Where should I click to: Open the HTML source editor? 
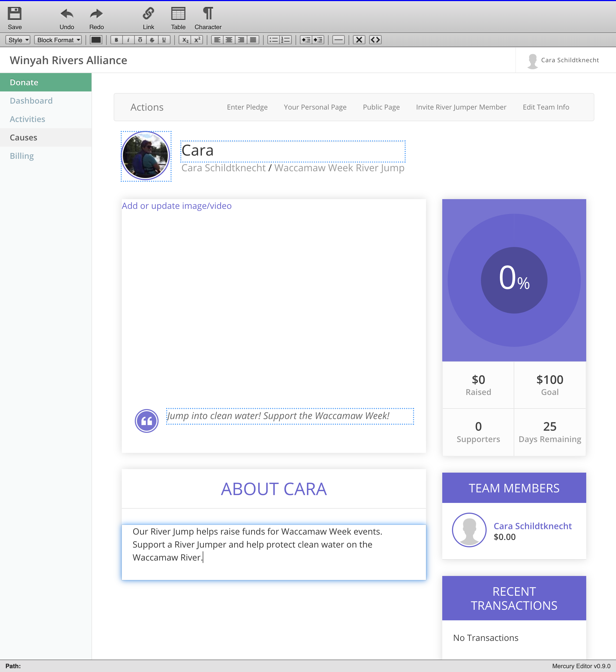tap(376, 40)
